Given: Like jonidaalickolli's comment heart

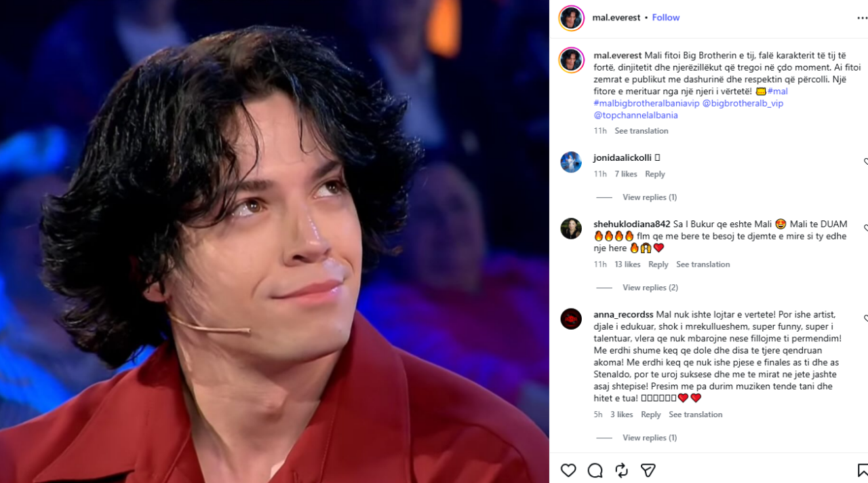Looking at the screenshot, I should click(866, 162).
